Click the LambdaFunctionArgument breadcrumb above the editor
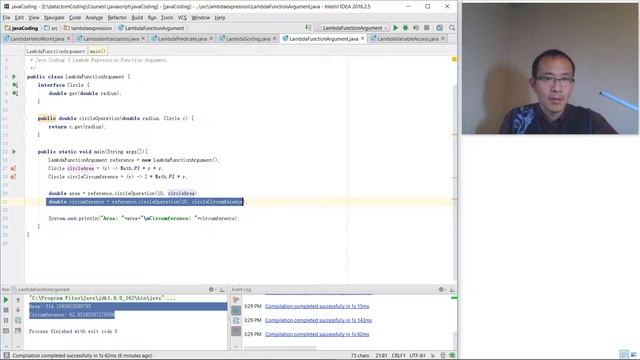This screenshot has width=640, height=360. pos(56,51)
